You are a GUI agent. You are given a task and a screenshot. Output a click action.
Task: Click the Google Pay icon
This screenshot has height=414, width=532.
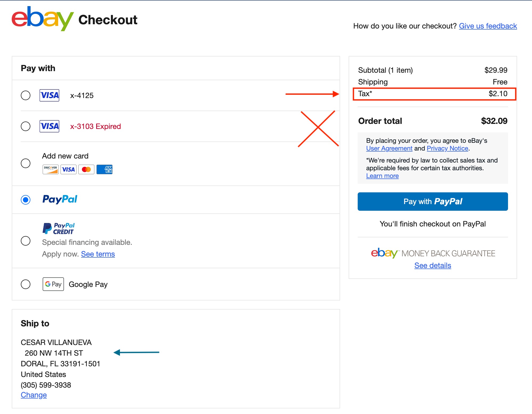click(53, 284)
